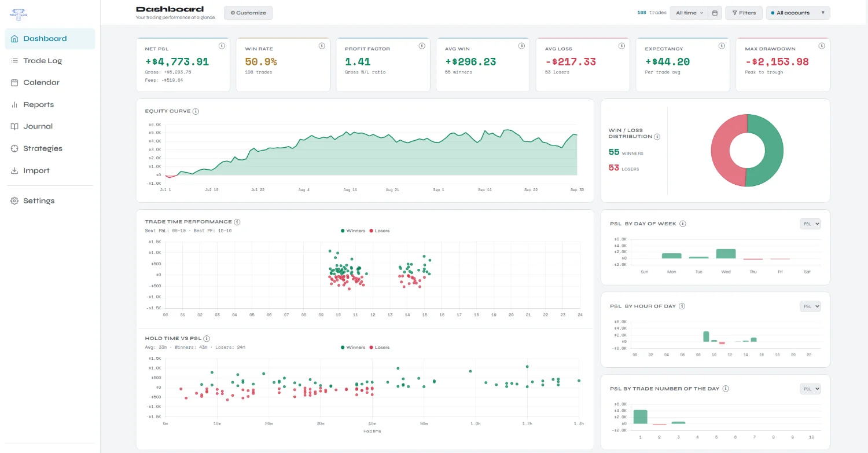Open P&L by Hour of Day info icon

click(x=681, y=306)
